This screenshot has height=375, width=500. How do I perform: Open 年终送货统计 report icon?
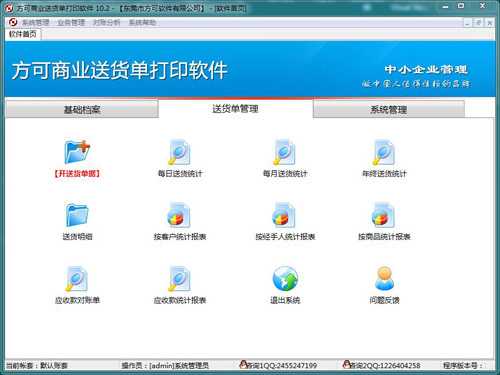384,152
